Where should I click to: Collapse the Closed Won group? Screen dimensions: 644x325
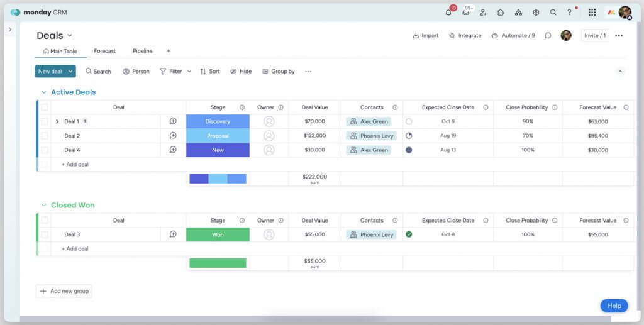tap(43, 205)
